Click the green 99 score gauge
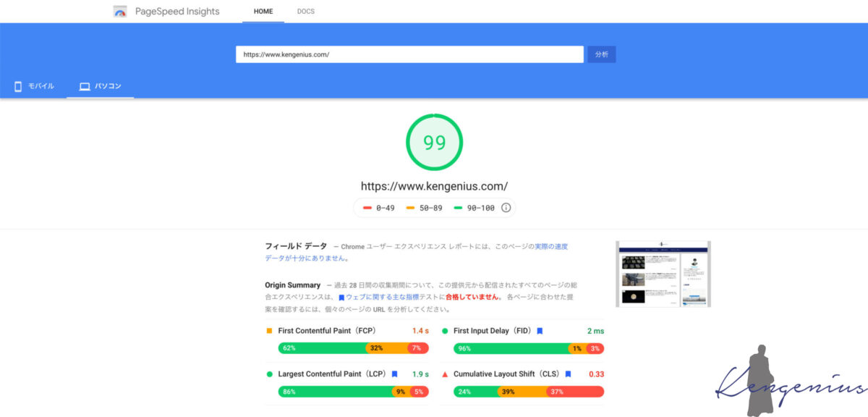Image resolution: width=868 pixels, height=417 pixels. [434, 143]
